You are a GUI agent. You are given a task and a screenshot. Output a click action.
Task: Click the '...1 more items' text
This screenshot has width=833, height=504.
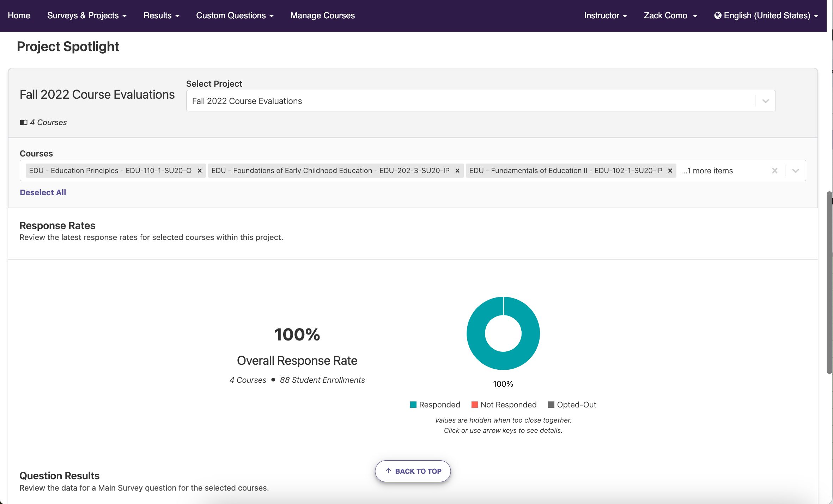[707, 171]
